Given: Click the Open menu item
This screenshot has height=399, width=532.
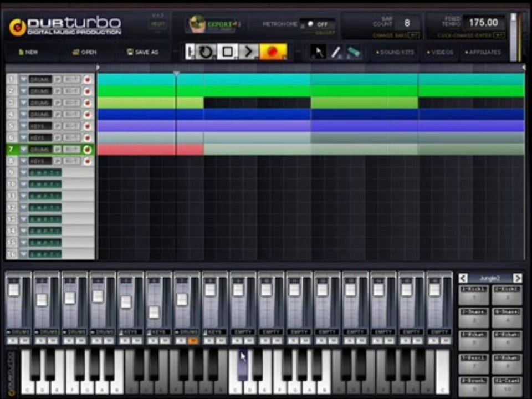Looking at the screenshot, I should point(85,52).
